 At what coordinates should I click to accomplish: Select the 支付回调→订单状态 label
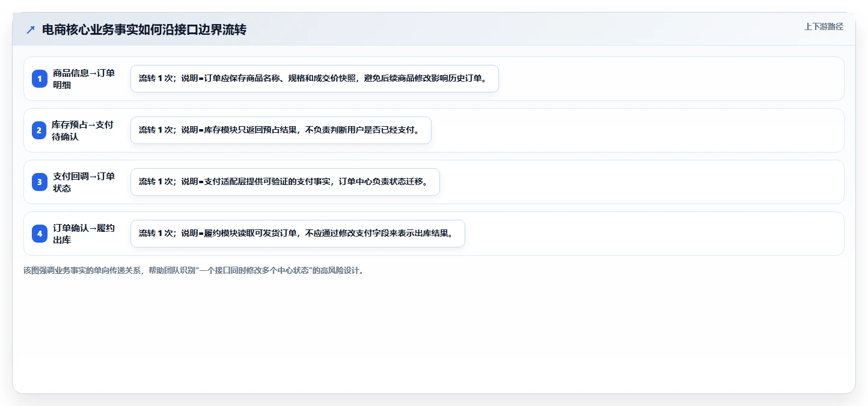(x=84, y=182)
